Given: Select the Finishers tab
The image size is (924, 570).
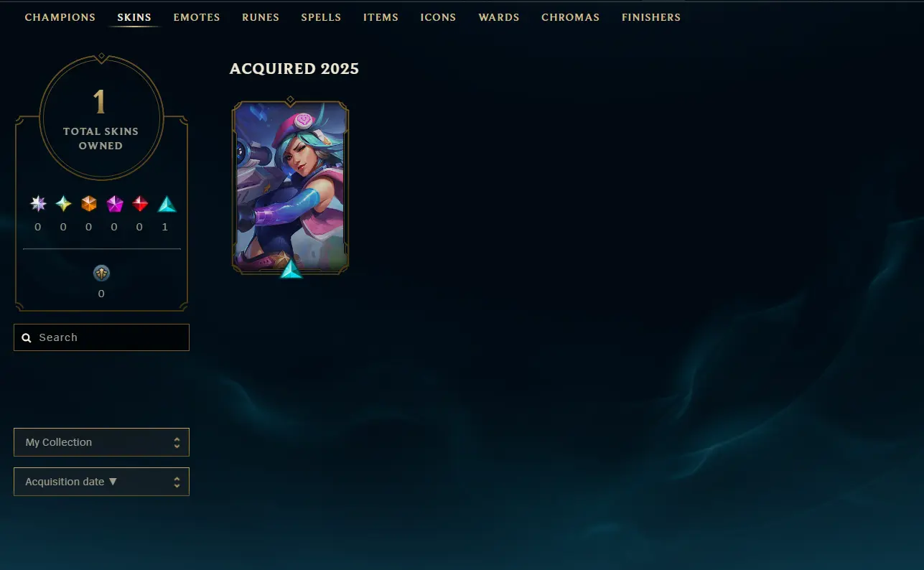Looking at the screenshot, I should pos(651,17).
